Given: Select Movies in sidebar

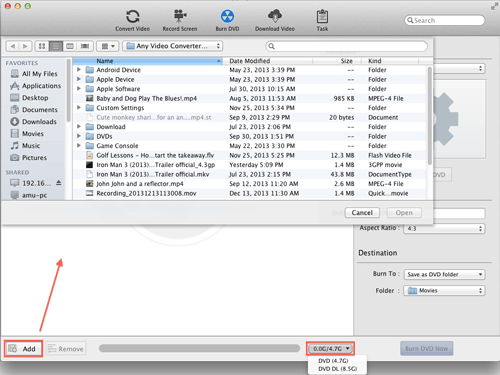Looking at the screenshot, I should [27, 134].
